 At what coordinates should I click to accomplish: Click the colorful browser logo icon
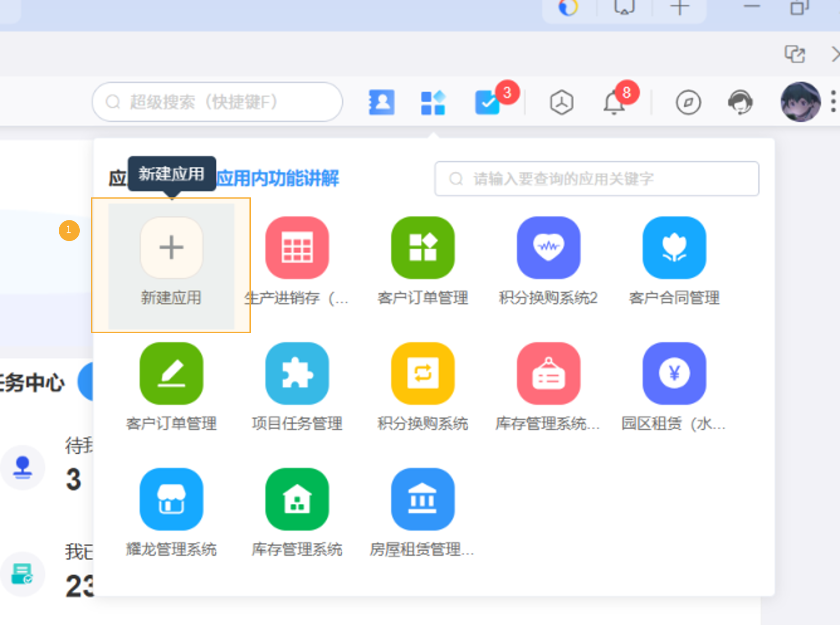(568, 7)
